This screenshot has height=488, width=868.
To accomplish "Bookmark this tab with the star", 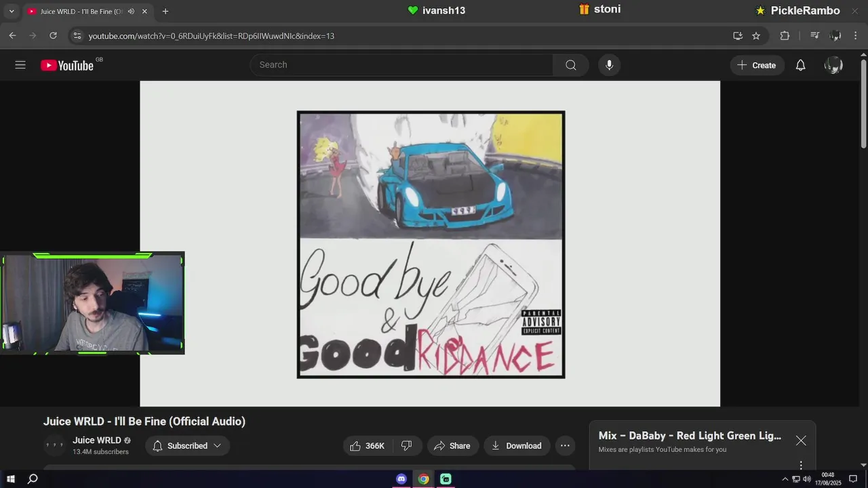I will pos(756,35).
